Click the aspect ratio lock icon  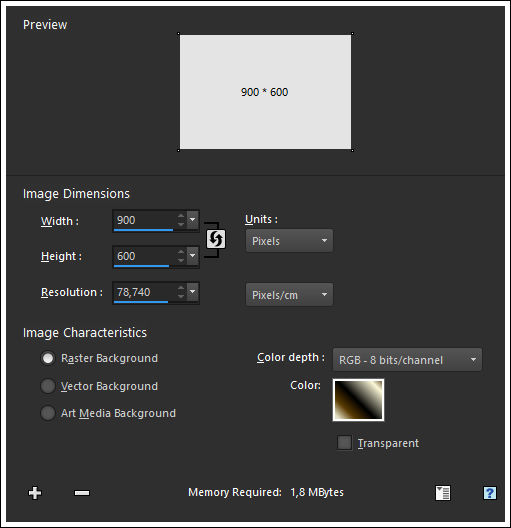click(x=215, y=239)
